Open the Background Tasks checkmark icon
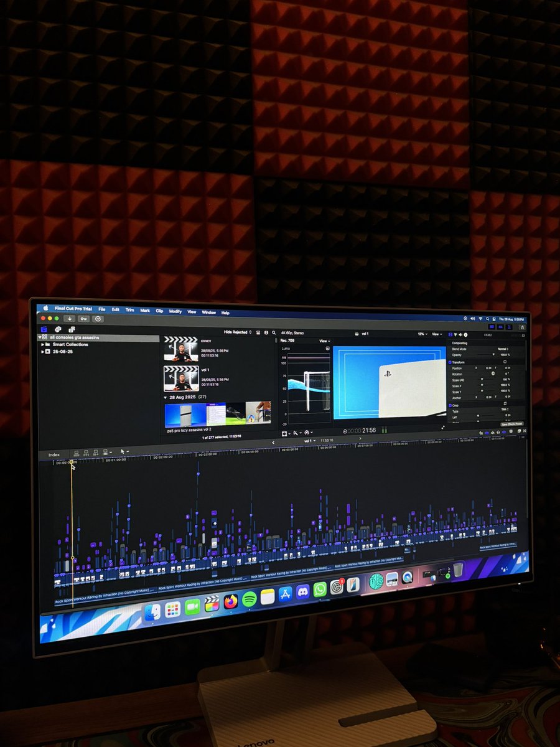560x747 pixels. [98, 319]
